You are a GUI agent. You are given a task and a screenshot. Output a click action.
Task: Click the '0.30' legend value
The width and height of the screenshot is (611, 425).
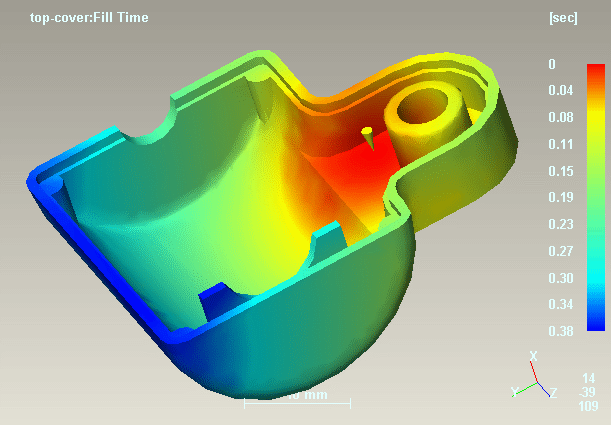coord(561,278)
